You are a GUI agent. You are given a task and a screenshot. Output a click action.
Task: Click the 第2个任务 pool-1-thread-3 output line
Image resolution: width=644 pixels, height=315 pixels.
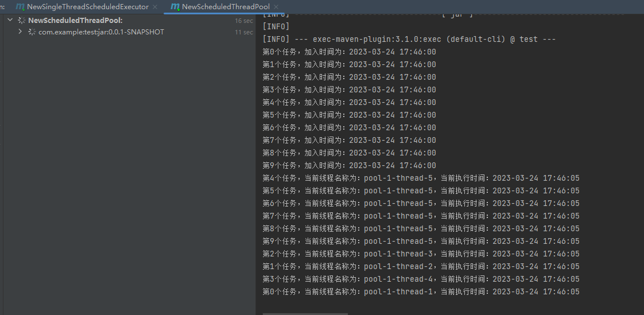click(421, 254)
